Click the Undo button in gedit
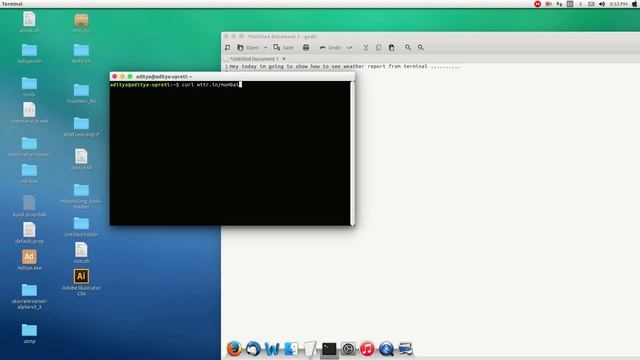The image size is (640, 360). (x=330, y=48)
